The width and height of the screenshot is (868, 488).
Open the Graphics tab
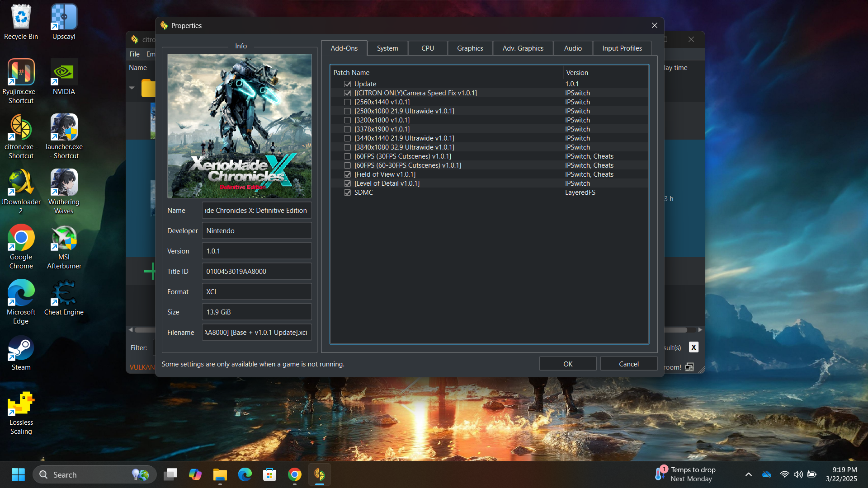point(470,48)
